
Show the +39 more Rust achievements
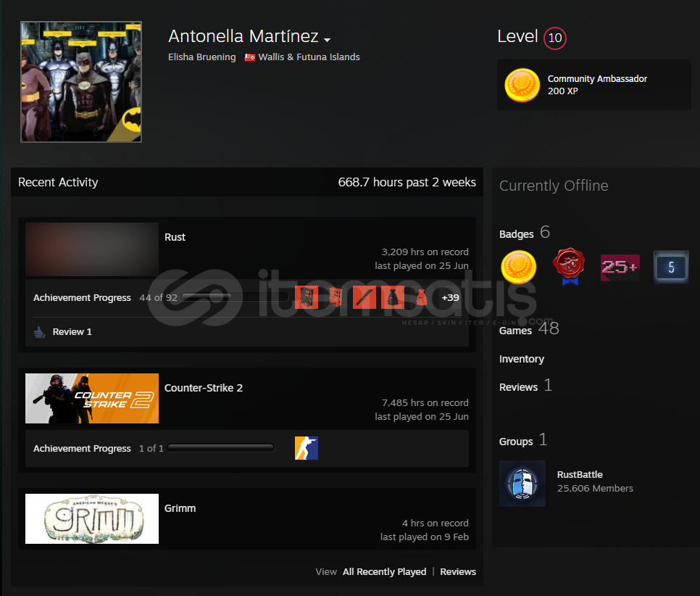[x=450, y=297]
